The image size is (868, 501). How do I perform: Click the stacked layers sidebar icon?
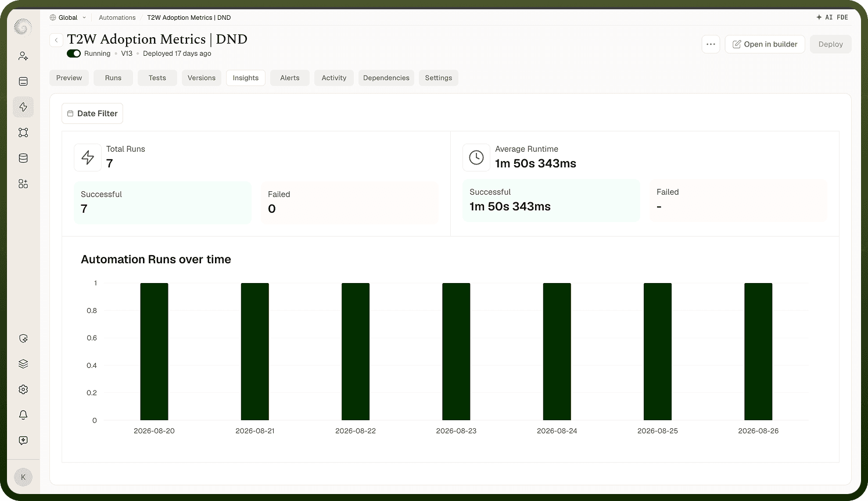coord(23,364)
